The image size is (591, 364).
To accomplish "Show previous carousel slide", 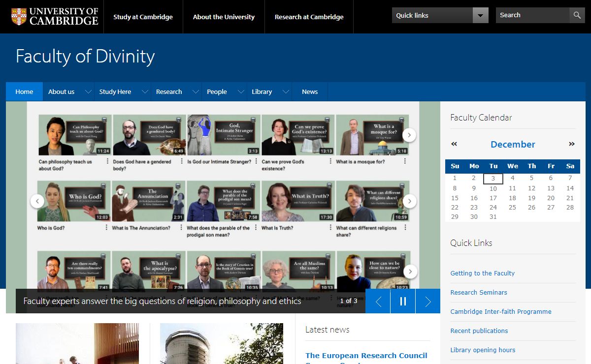I will click(378, 301).
